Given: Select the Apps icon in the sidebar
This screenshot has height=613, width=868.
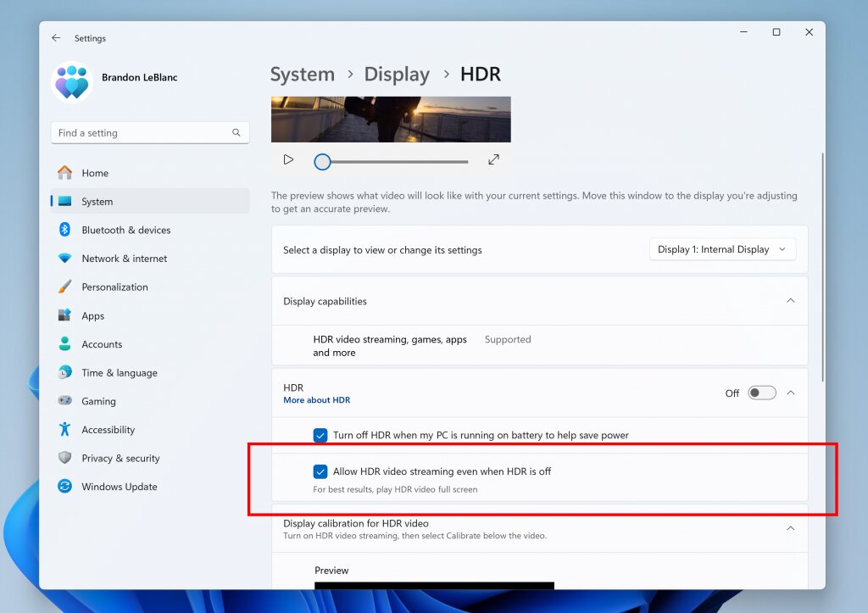Looking at the screenshot, I should [x=66, y=315].
